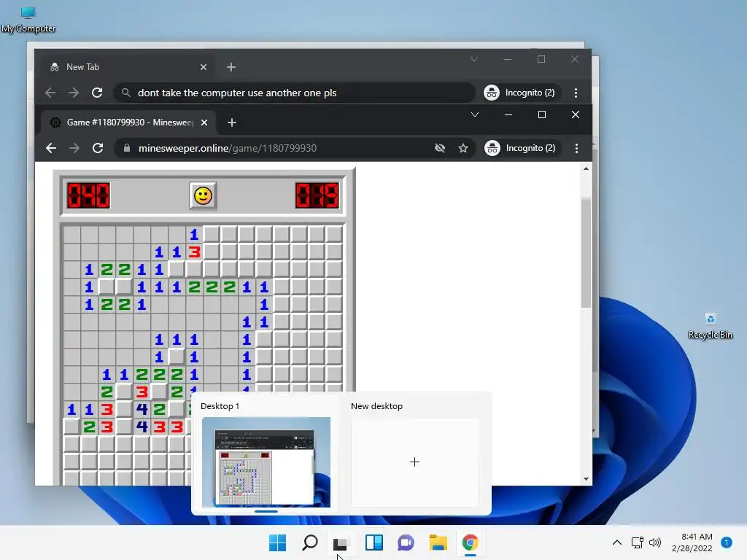This screenshot has width=747, height=560.
Task: Open taskbar Search
Action: coord(310,542)
